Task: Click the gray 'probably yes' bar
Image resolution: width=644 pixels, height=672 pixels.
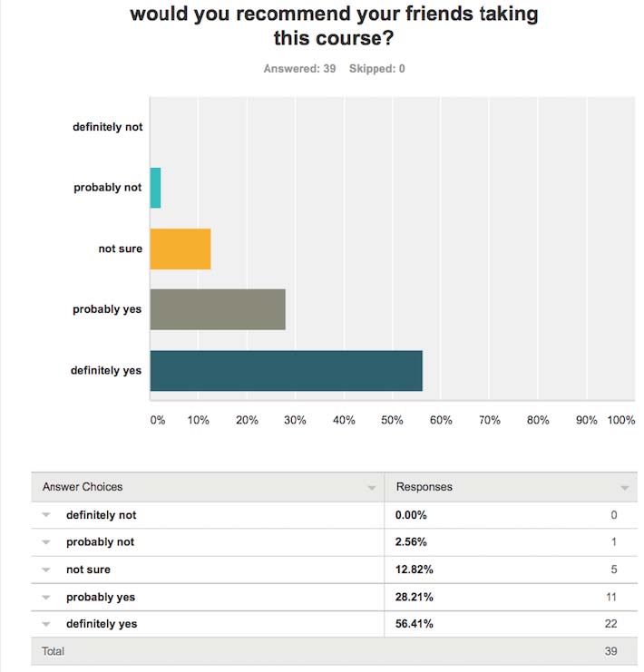Action: (218, 309)
